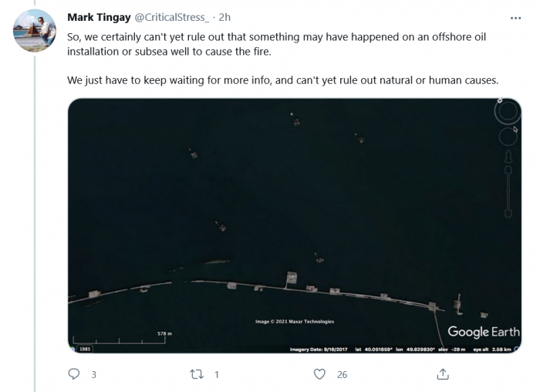Click the Street View pegman icon
This screenshot has width=540, height=392.
[508, 157]
